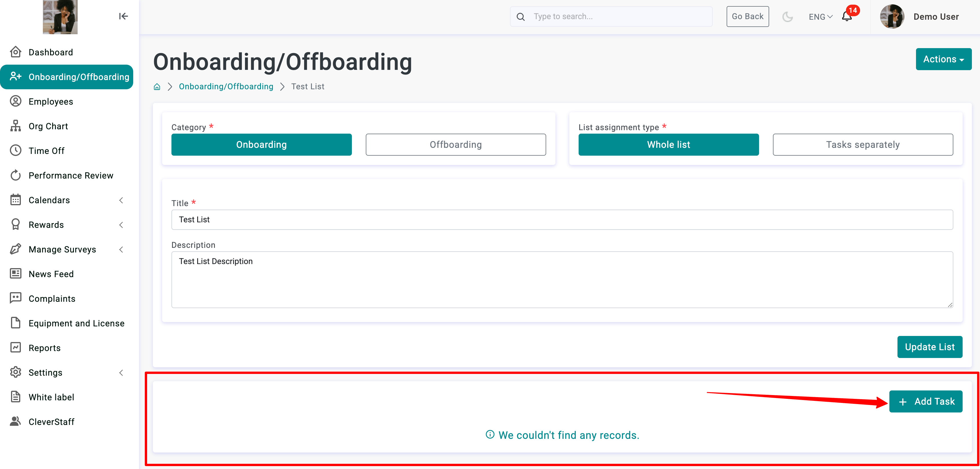Choose Whole list assignment type
The width and height of the screenshot is (980, 469).
(x=668, y=145)
